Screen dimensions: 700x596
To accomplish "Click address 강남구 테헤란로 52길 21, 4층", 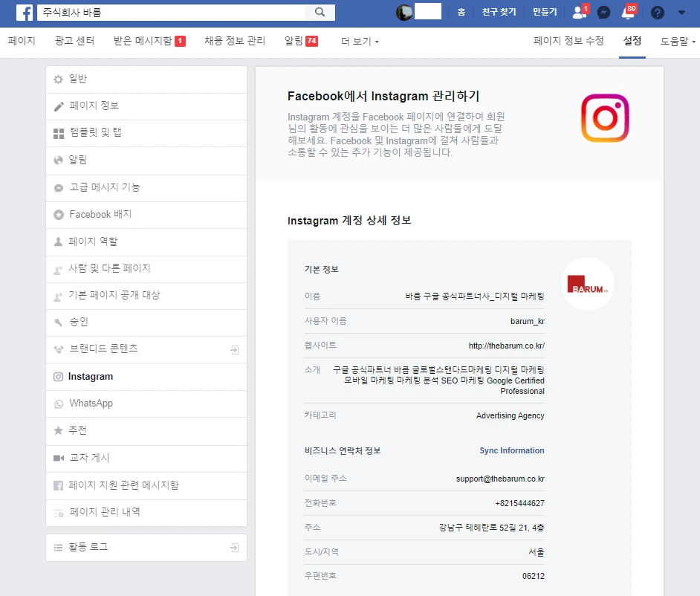I will (491, 528).
